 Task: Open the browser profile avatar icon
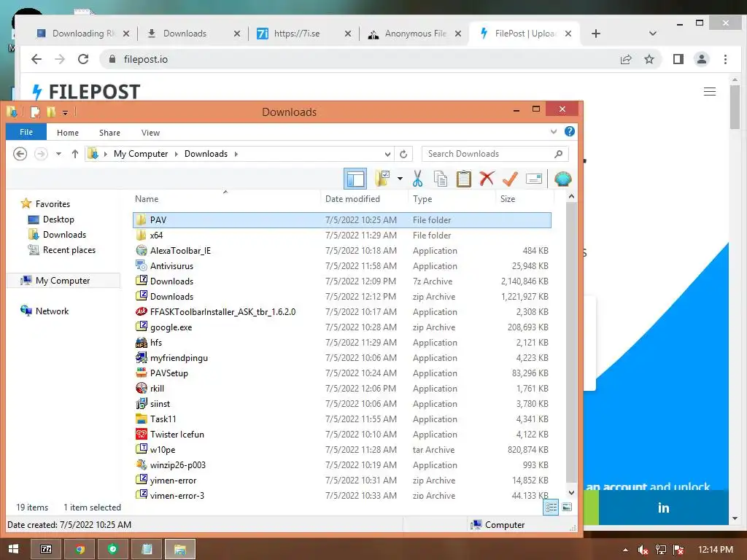click(x=701, y=59)
